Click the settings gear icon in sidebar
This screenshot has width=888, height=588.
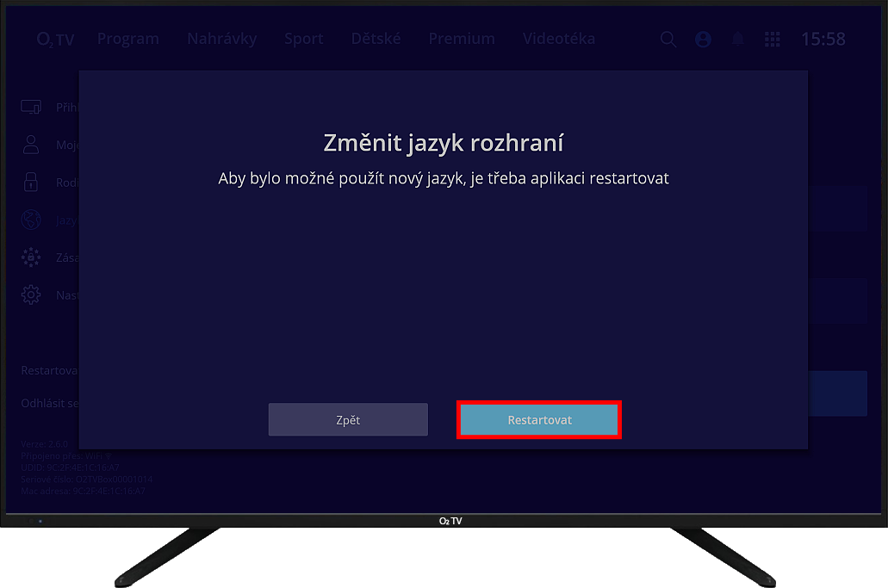coord(31,295)
